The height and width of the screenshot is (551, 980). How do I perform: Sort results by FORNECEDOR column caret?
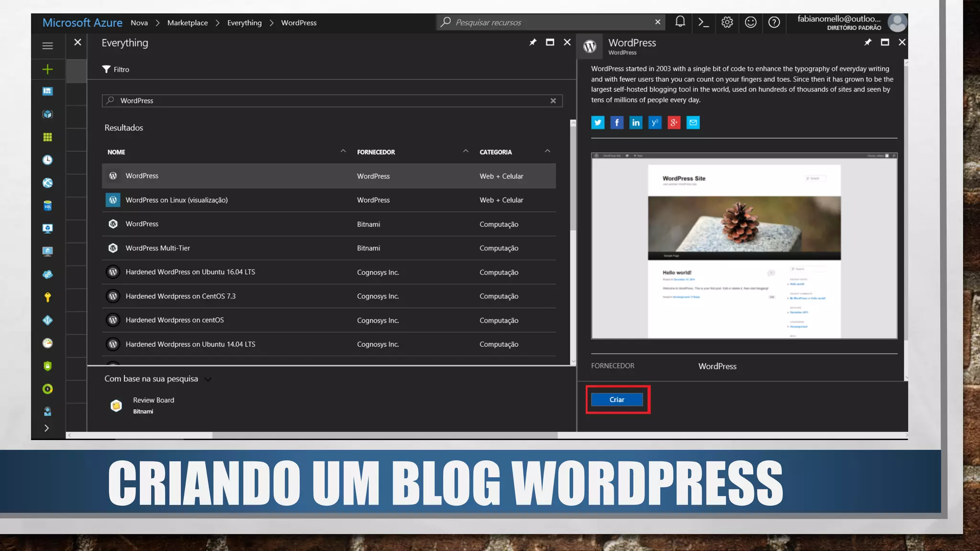(466, 151)
